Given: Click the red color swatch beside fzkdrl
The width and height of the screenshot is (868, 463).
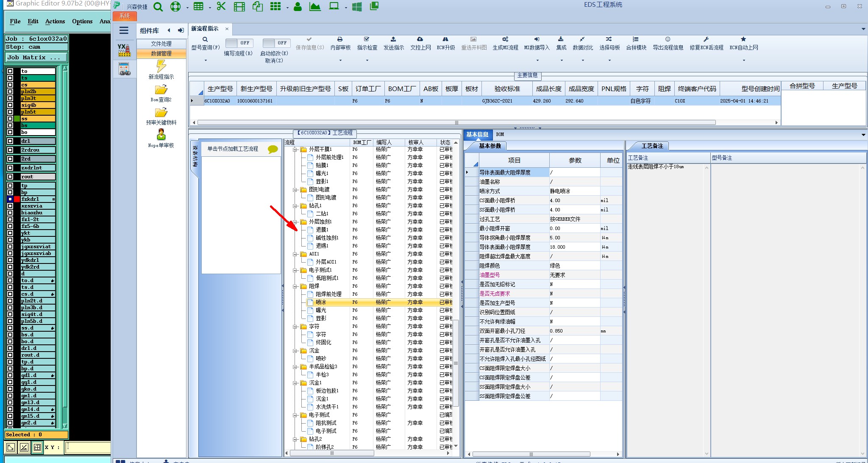Looking at the screenshot, I should (17, 199).
